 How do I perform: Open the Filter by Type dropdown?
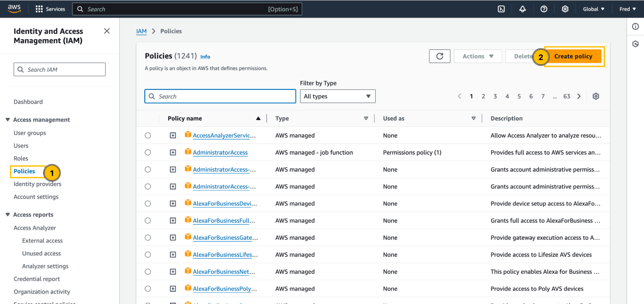click(x=338, y=96)
